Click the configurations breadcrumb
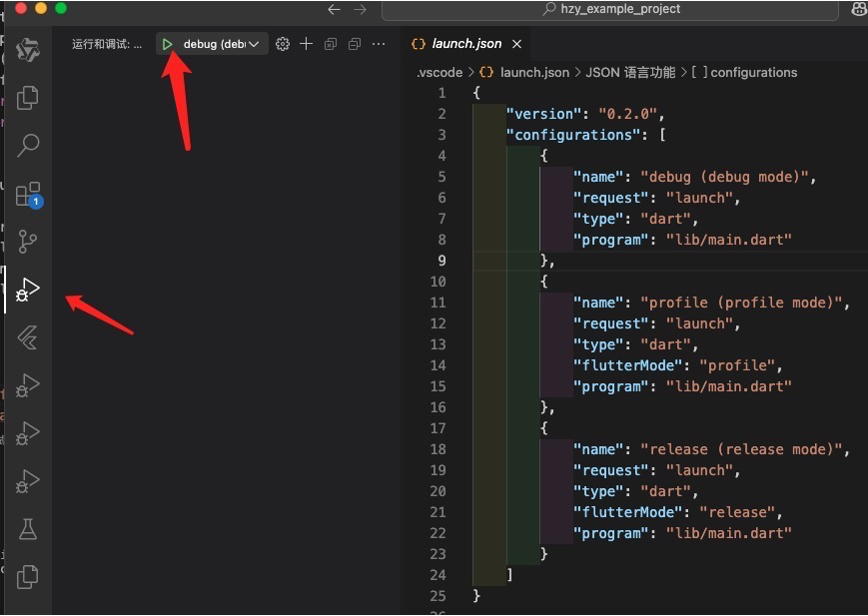Image resolution: width=868 pixels, height=616 pixels. [744, 73]
